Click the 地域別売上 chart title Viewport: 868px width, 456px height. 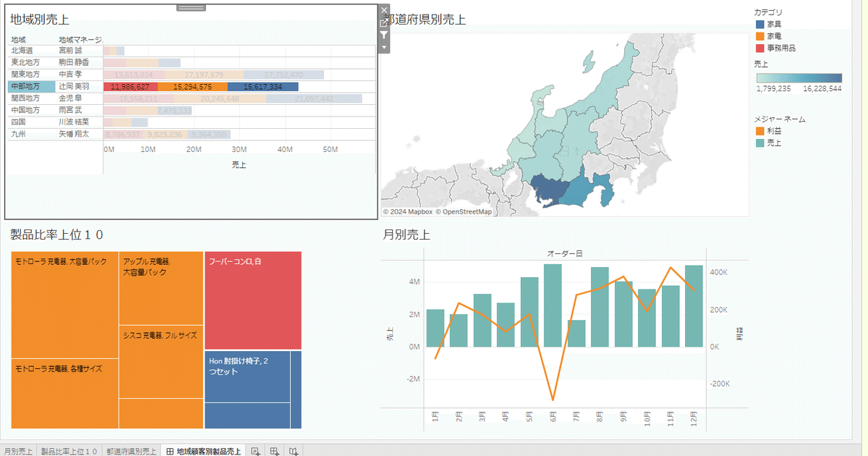point(40,20)
